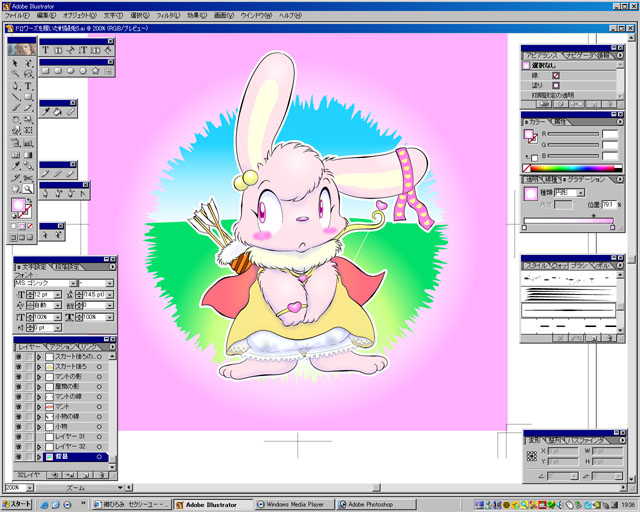The height and width of the screenshot is (512, 640).
Task: Choose the Ellipse tool in shape palette
Action: click(x=71, y=71)
